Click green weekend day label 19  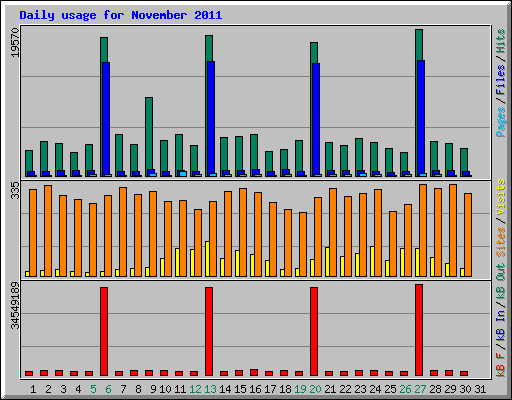(x=300, y=389)
